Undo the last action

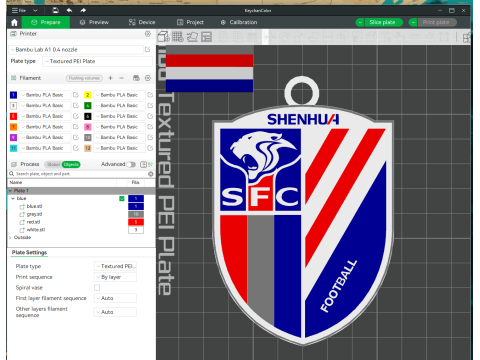click(x=69, y=10)
